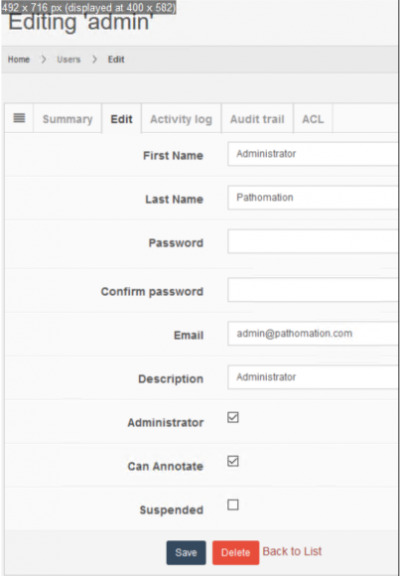Click the Email address field
Screen dimensions: 400x576
[313, 334]
